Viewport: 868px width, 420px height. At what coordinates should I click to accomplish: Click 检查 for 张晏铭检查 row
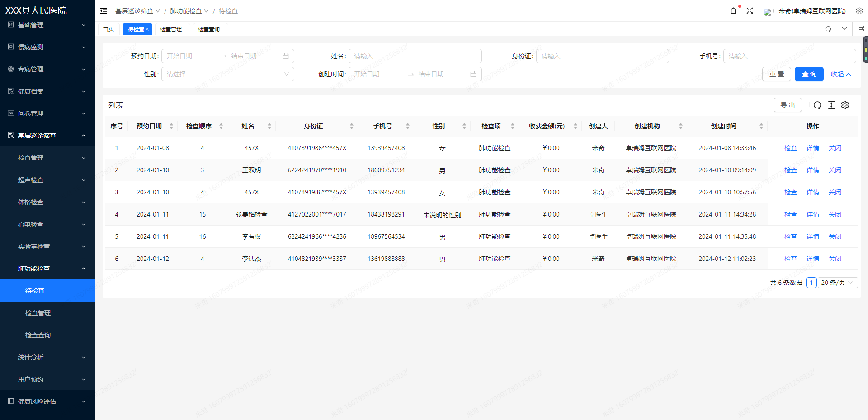click(791, 214)
